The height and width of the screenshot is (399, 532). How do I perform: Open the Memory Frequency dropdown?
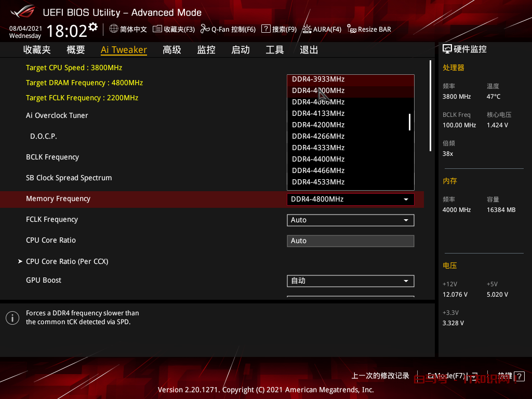pos(350,199)
